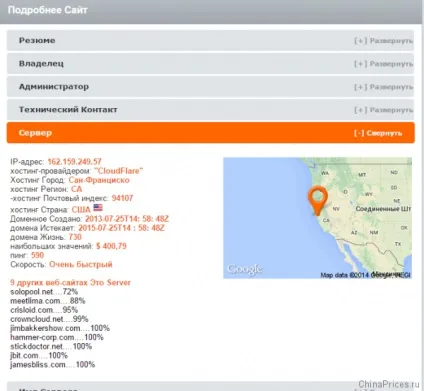Click postal code 94107

[122, 198]
